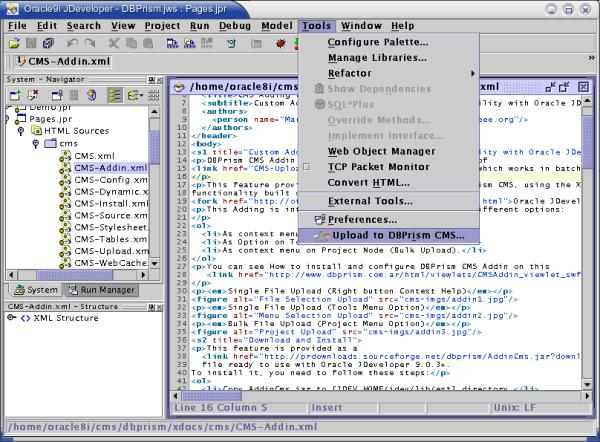Show hidden toolbar items chevron

click(x=592, y=57)
